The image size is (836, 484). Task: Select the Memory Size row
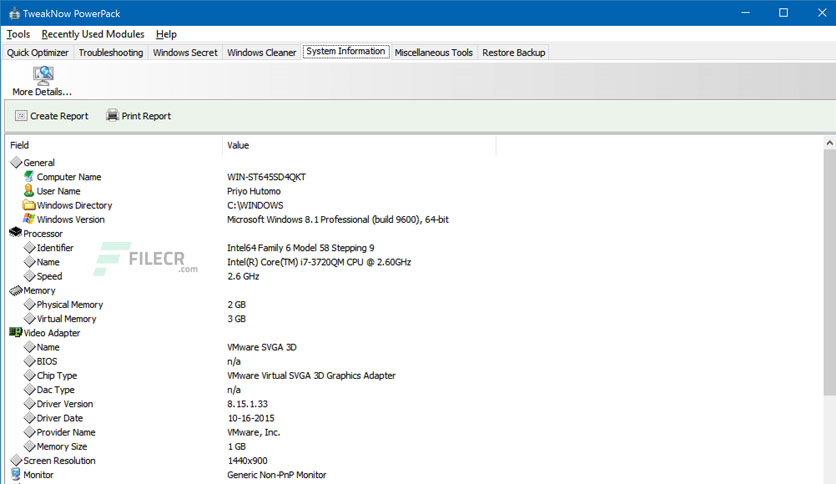click(x=61, y=447)
